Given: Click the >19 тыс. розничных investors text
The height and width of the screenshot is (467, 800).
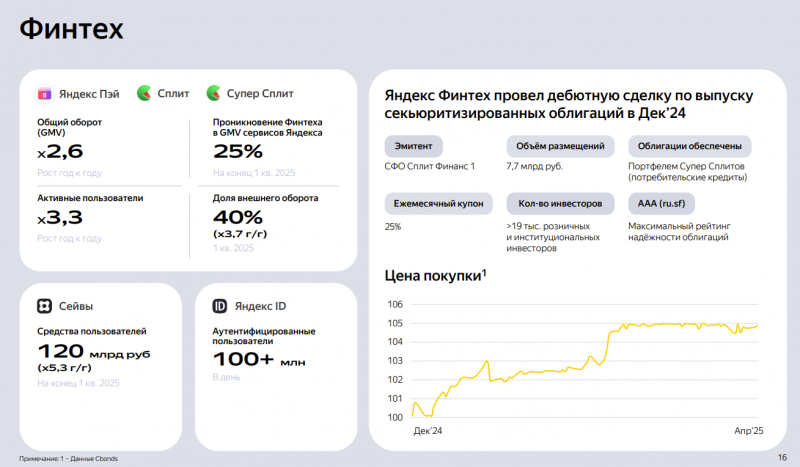Looking at the screenshot, I should click(553, 237).
